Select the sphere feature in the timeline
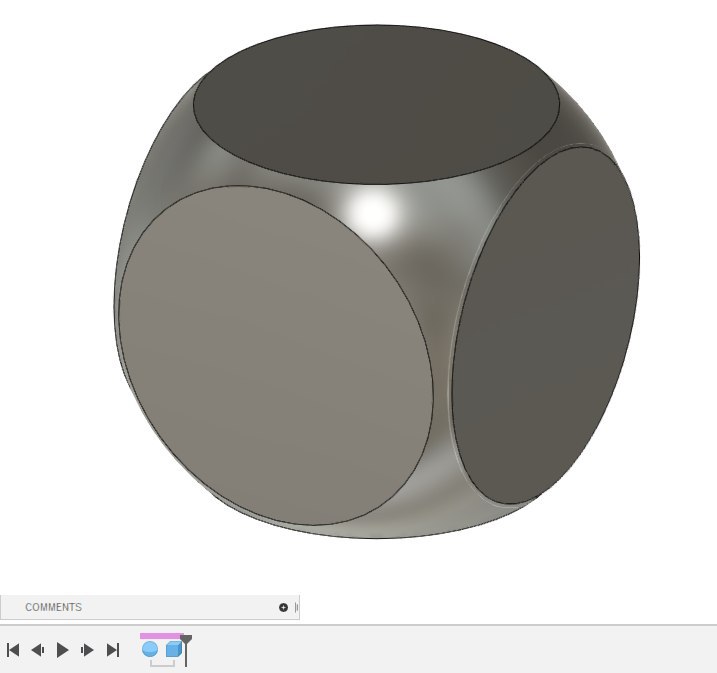The height and width of the screenshot is (673, 717). [150, 649]
